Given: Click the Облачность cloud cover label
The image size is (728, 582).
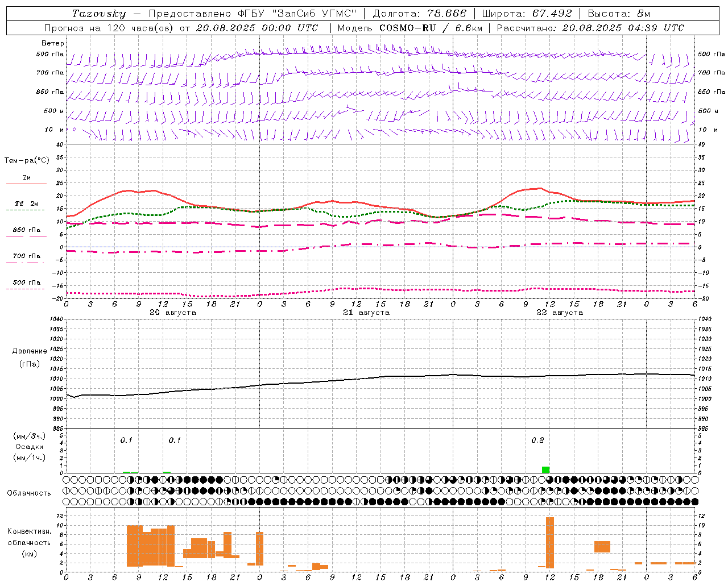Looking at the screenshot, I should click(x=29, y=493).
